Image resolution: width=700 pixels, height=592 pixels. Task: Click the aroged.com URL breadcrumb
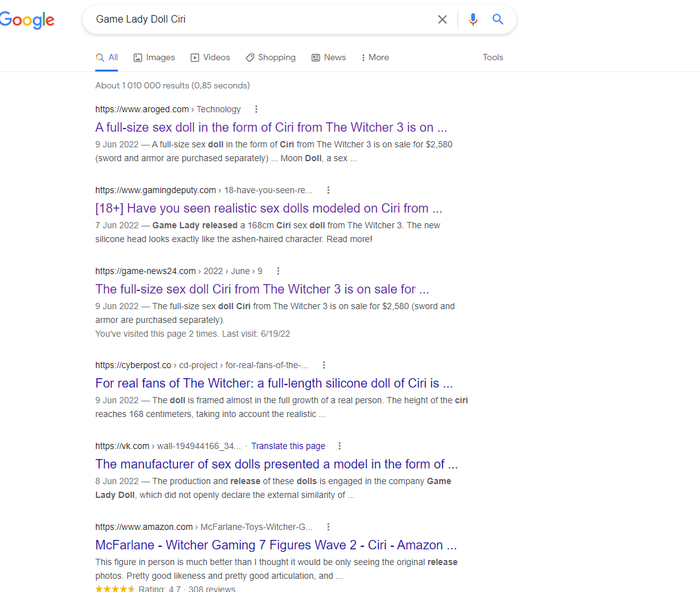tap(168, 110)
